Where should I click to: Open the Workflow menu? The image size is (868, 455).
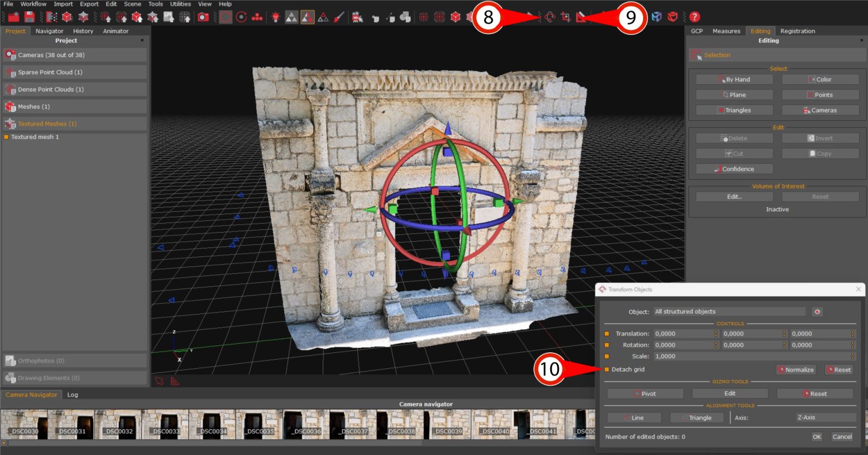tap(33, 4)
